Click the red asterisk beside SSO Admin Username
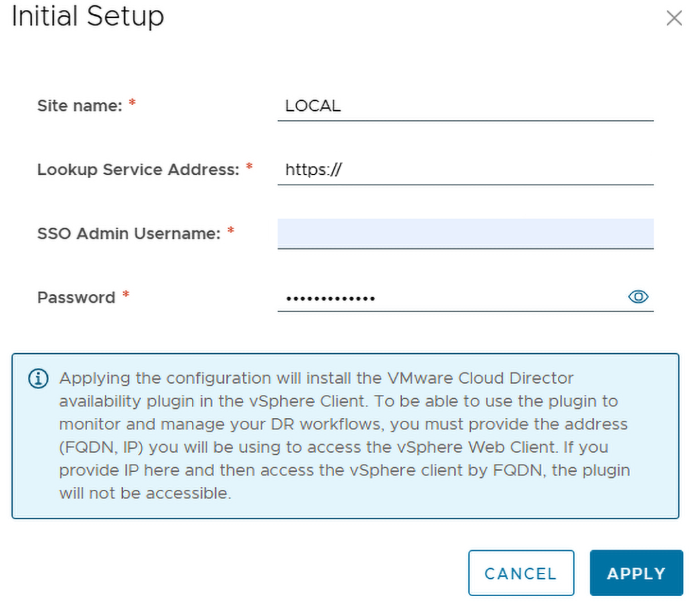700x610 pixels. (x=230, y=232)
